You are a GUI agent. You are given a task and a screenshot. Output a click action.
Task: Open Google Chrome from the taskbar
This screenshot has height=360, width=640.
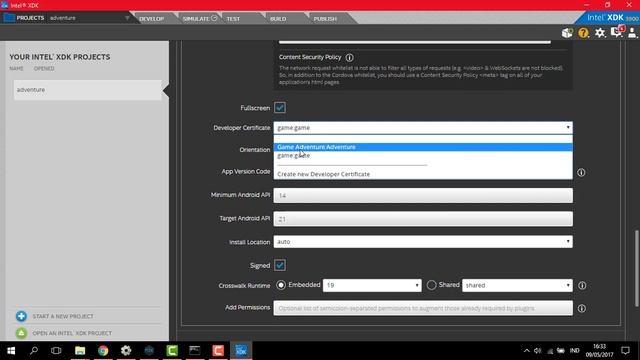[x=103, y=351]
